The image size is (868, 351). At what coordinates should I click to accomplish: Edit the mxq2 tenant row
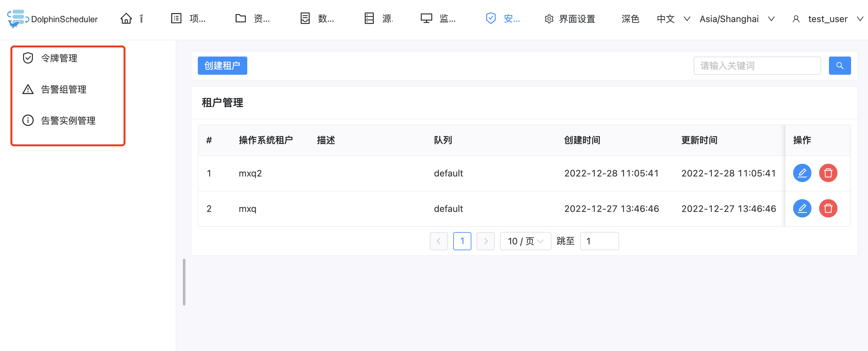[x=802, y=173]
